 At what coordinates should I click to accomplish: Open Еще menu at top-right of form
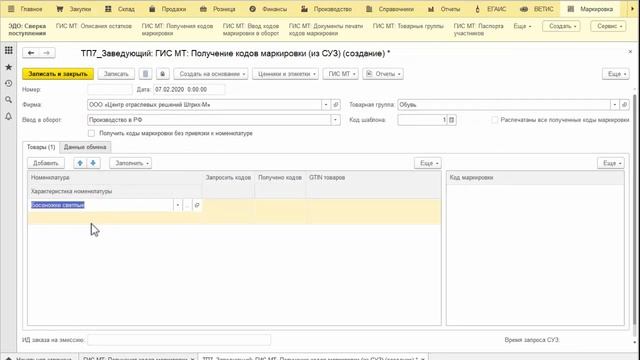click(x=616, y=74)
